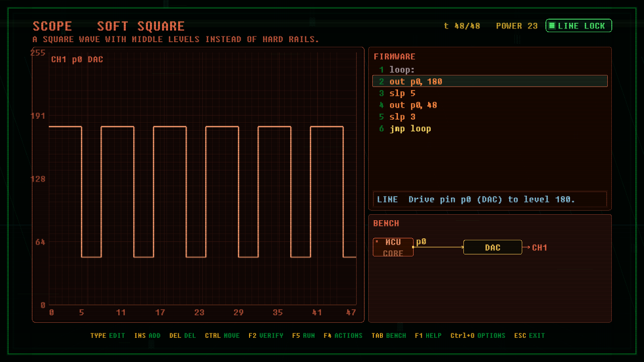This screenshot has height=362, width=644.
Task: Click the p0 pin label on bench
Action: tap(421, 242)
